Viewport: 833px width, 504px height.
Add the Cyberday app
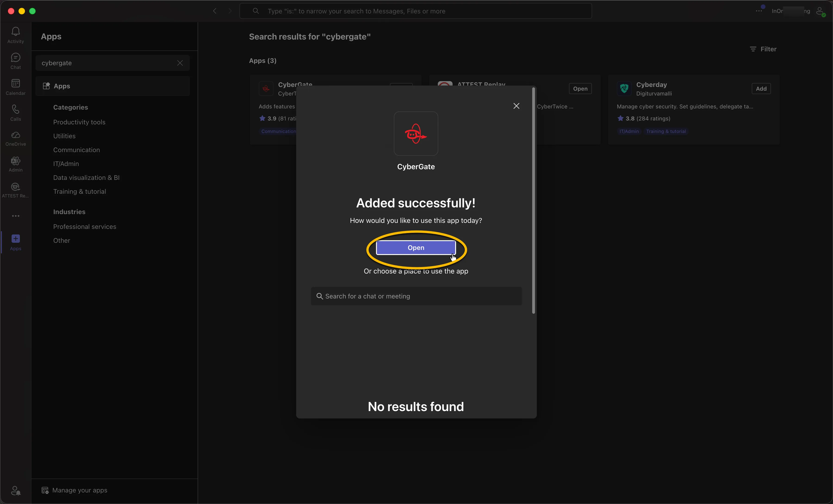[761, 89]
